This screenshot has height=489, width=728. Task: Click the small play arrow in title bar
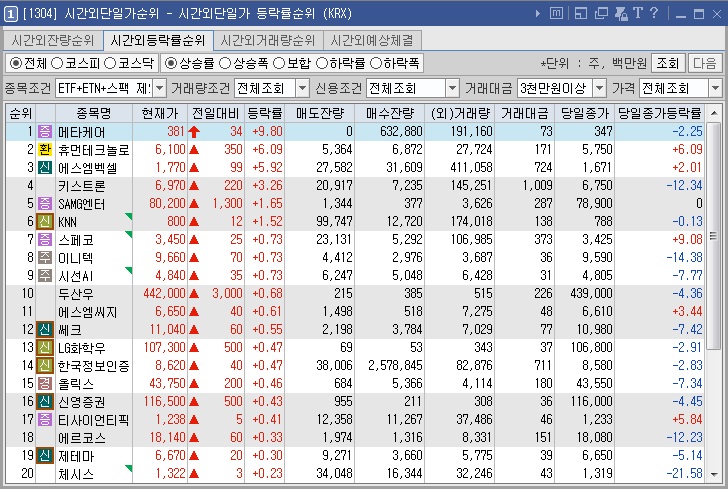click(538, 13)
